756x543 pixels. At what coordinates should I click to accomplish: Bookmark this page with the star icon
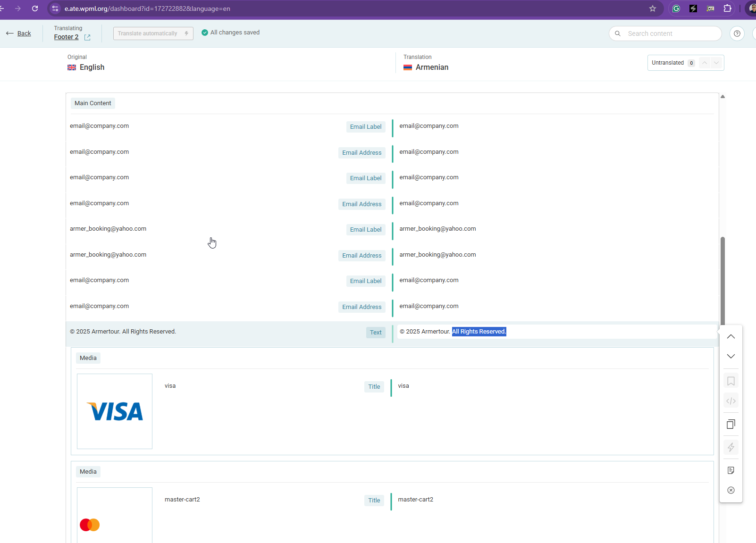point(653,8)
